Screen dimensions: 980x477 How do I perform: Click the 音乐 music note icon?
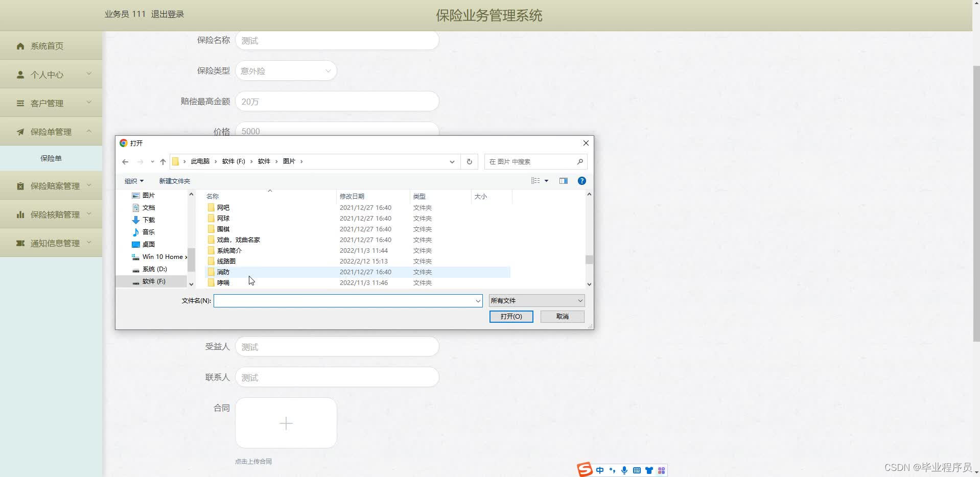click(135, 232)
